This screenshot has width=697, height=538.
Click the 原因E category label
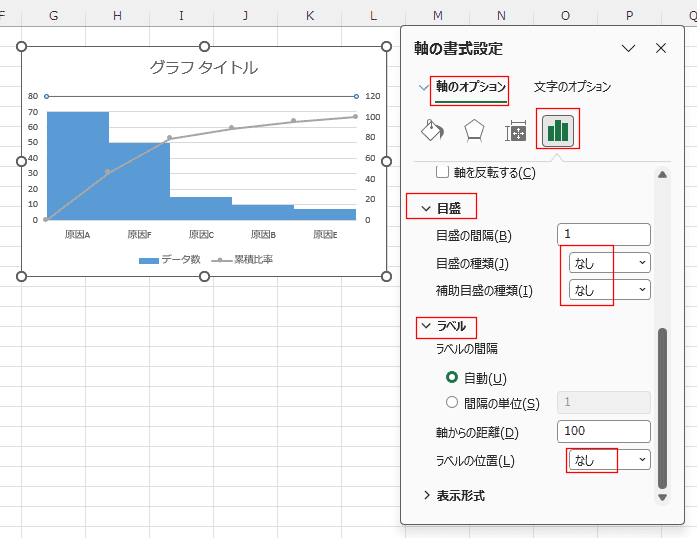[325, 235]
